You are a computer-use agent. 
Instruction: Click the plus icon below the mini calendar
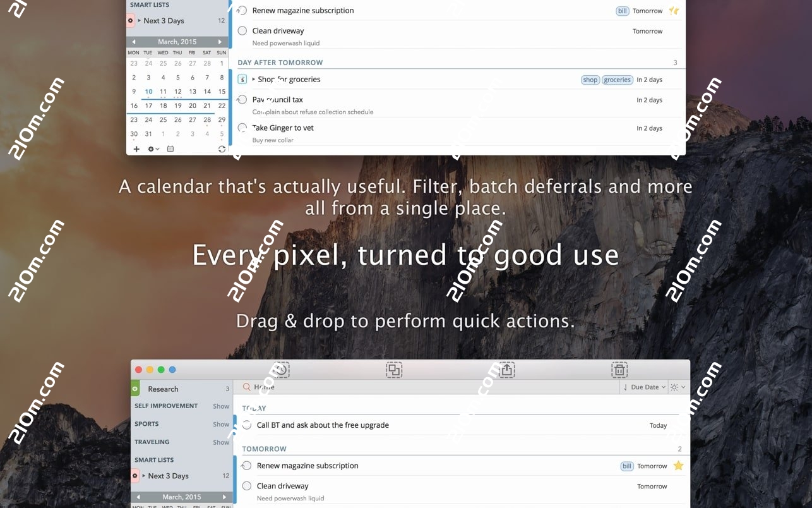(136, 149)
